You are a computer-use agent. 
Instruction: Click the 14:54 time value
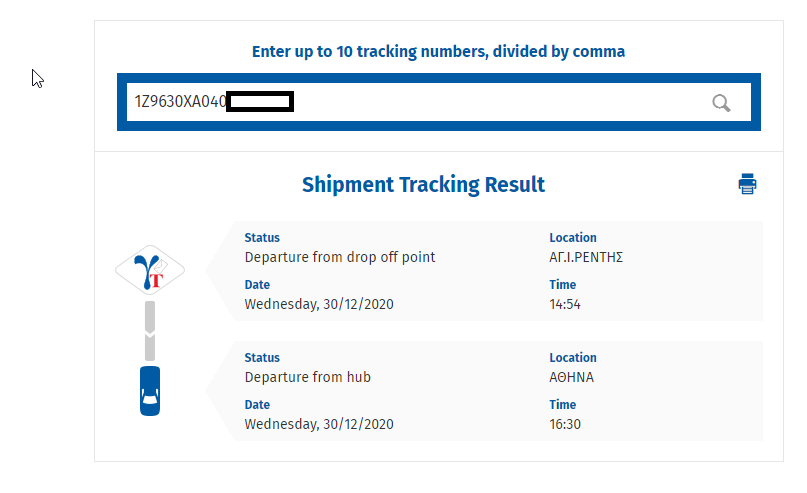point(565,304)
